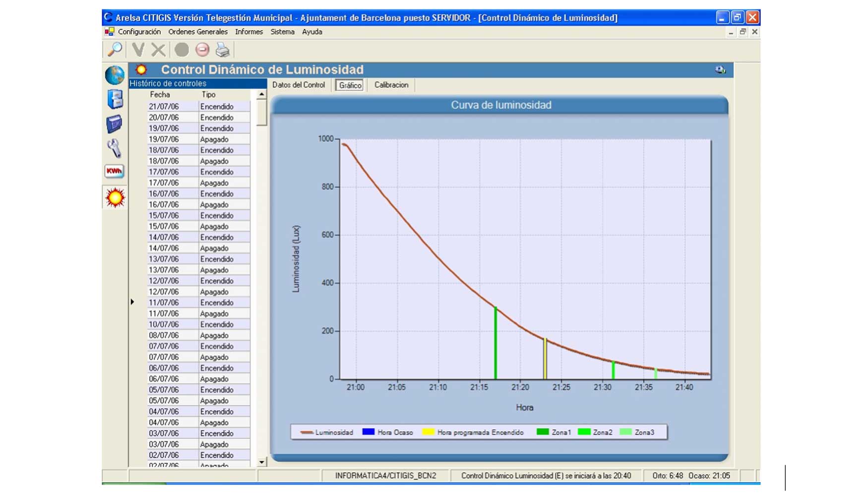Viewport: 868px width, 496px height.
Task: Click the gray circle toolbar icon
Action: (x=182, y=50)
